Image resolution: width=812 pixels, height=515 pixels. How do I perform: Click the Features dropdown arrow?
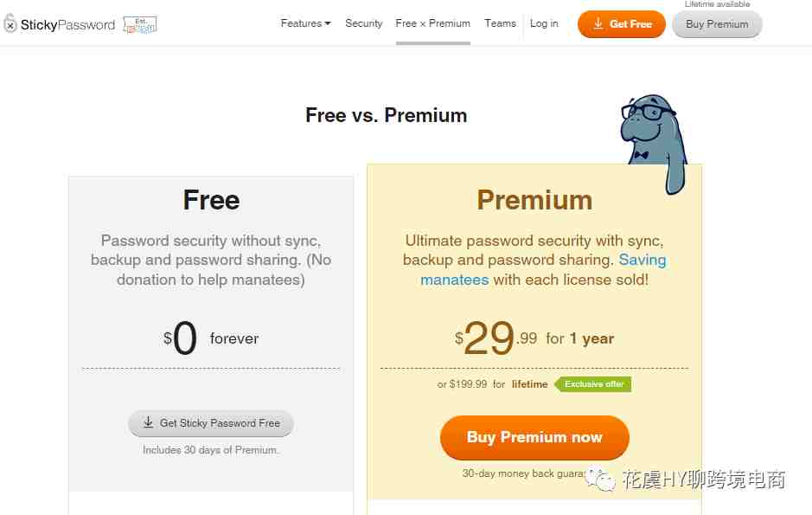(327, 24)
